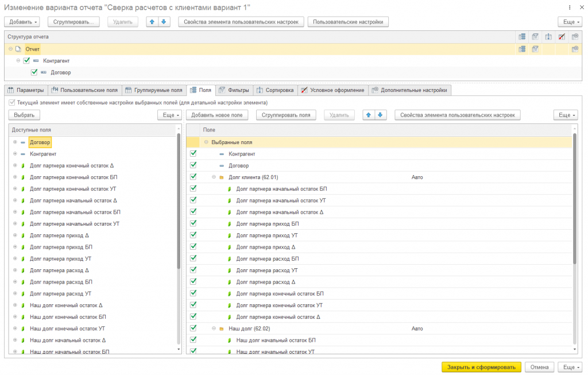Switch to the Фильтры tab
588x375 pixels.
[234, 90]
